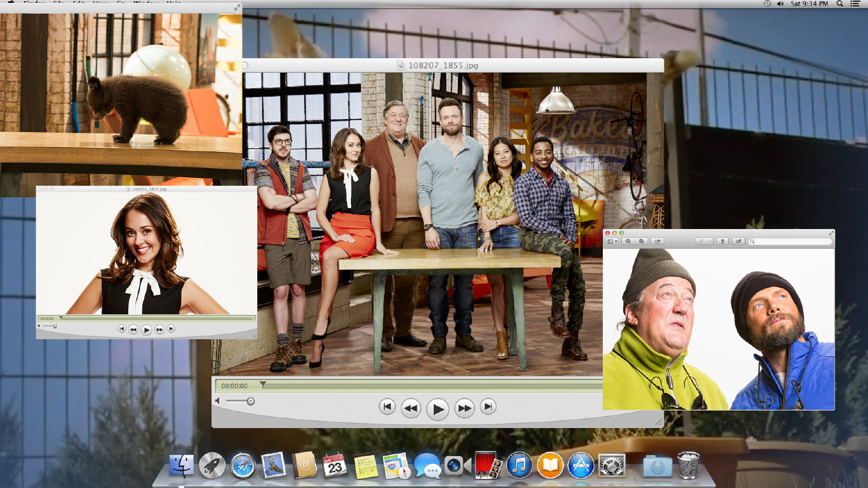Open Maps from the Dock
This screenshot has width=868, height=488.
[x=396, y=466]
